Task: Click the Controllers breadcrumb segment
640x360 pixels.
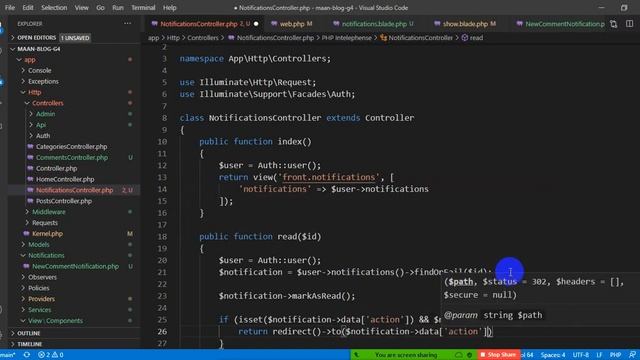Action: click(203, 38)
